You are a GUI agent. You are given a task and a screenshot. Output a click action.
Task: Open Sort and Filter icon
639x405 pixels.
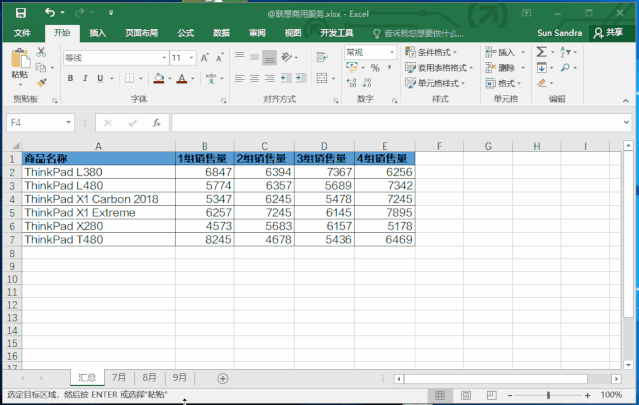[565, 52]
